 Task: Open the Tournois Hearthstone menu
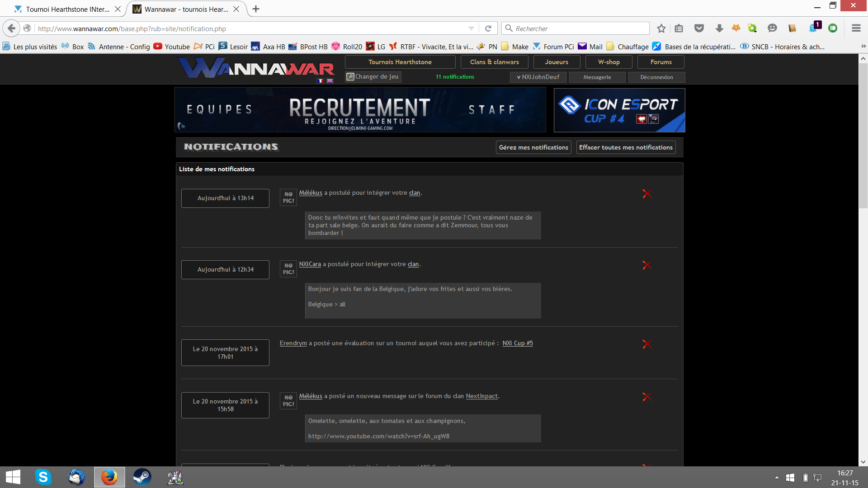400,62
